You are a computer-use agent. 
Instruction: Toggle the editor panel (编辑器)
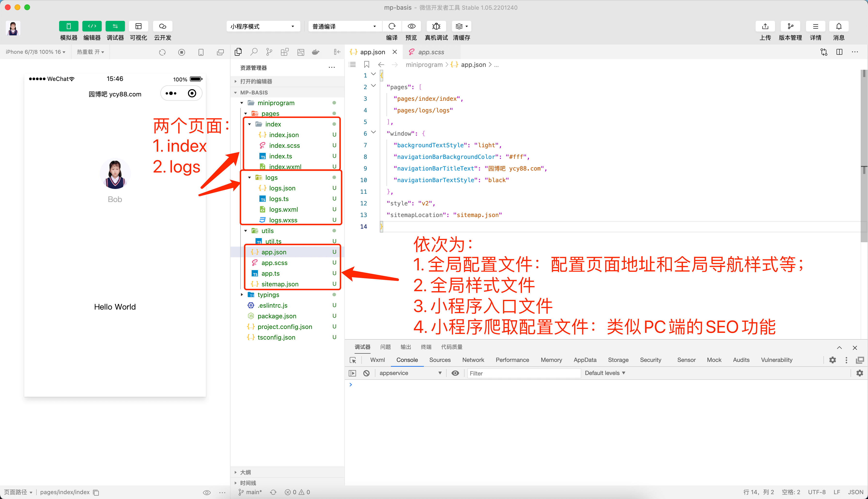point(92,26)
